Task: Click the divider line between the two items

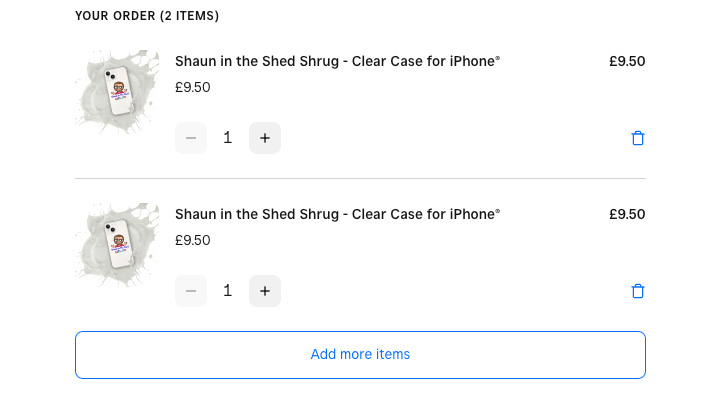Action: coord(360,179)
